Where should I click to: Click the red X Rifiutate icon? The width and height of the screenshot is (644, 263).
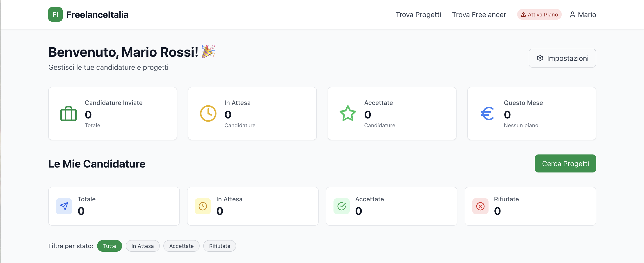tap(480, 206)
